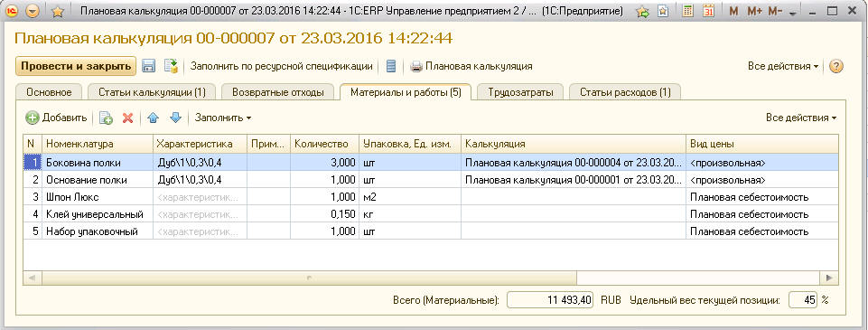Click horizontal scrollbar thumb
Screen dimensions: 868x330
click(x=309, y=278)
